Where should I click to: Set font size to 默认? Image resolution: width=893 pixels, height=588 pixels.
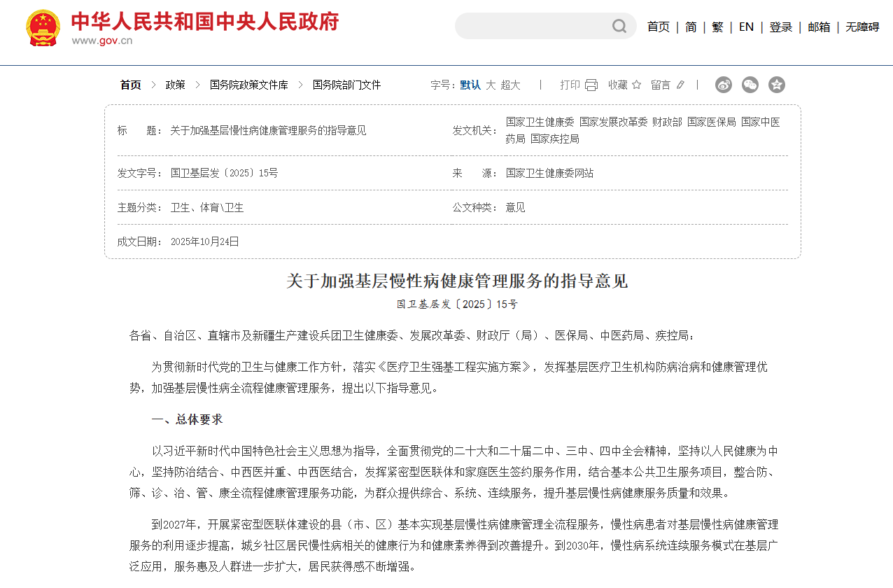(470, 85)
